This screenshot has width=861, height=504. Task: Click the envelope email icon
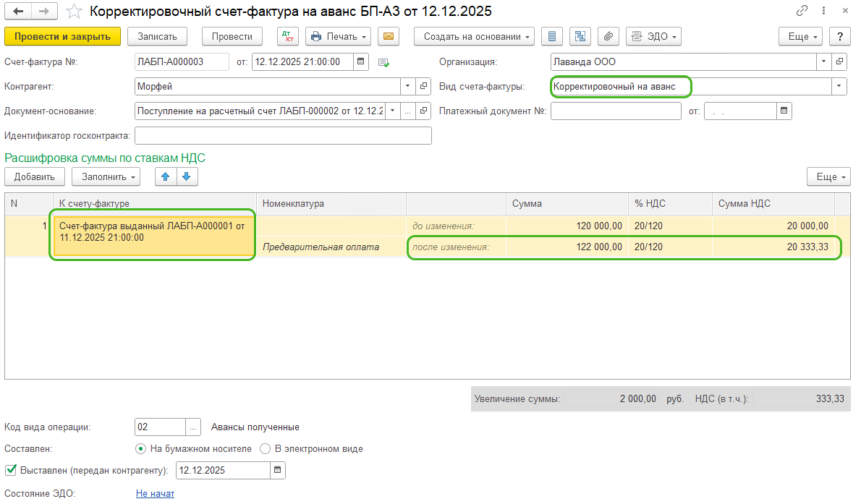(389, 37)
